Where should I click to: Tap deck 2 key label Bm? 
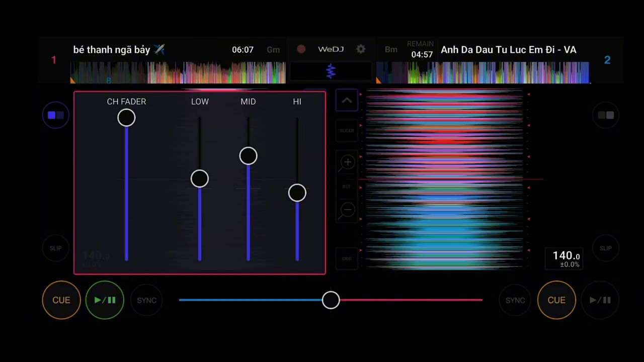tap(391, 50)
